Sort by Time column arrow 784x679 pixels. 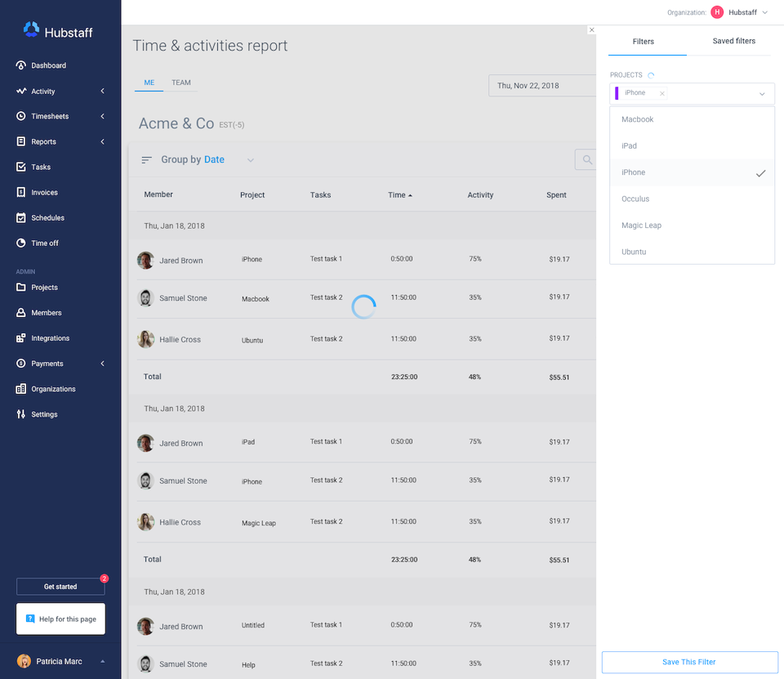click(410, 195)
